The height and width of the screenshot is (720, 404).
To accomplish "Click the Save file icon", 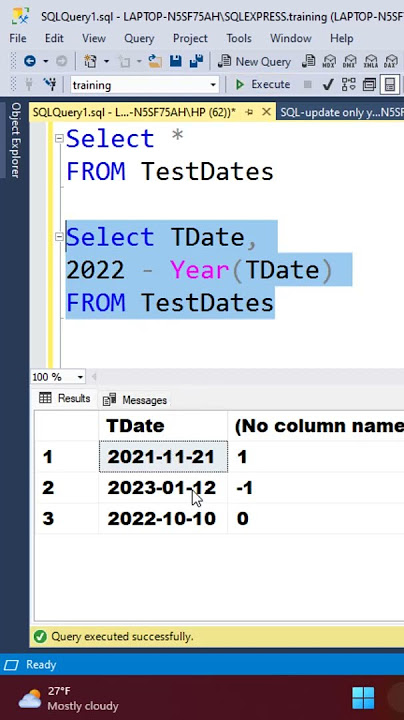I will [175, 61].
